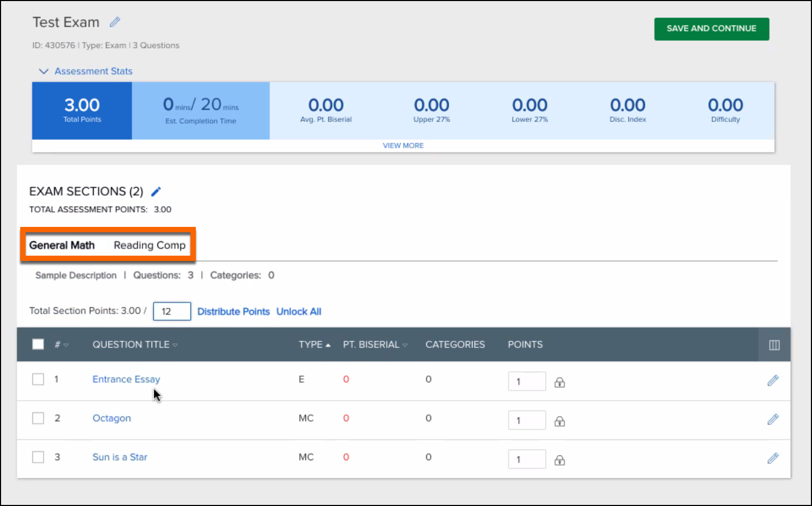Open the Octagon question link
This screenshot has width=812, height=506.
pyautogui.click(x=112, y=418)
